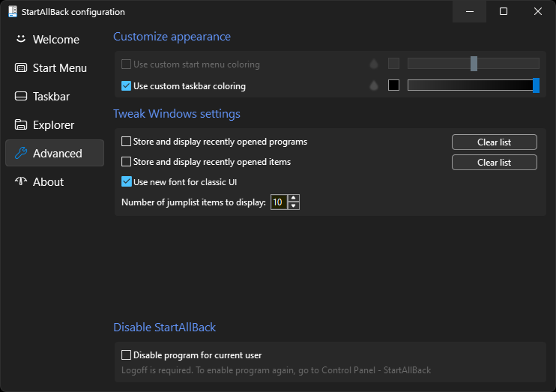Open the start menu color swatch
Viewport: 556px width, 392px height.
tap(393, 64)
